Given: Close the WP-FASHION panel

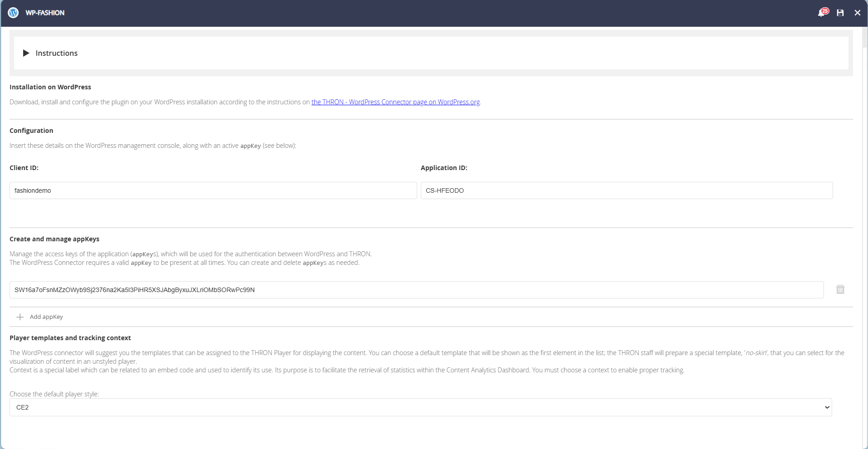Looking at the screenshot, I should (857, 13).
